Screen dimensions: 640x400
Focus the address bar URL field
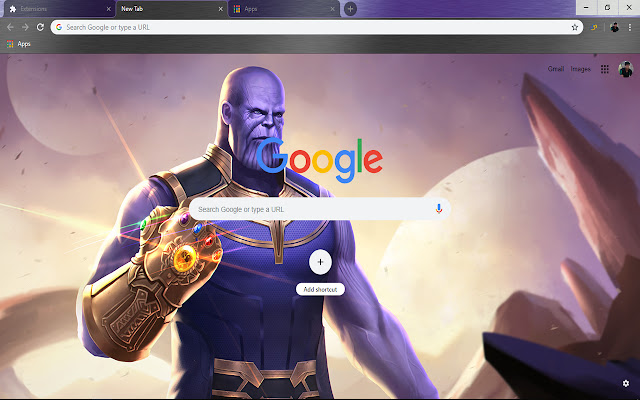coord(317,27)
